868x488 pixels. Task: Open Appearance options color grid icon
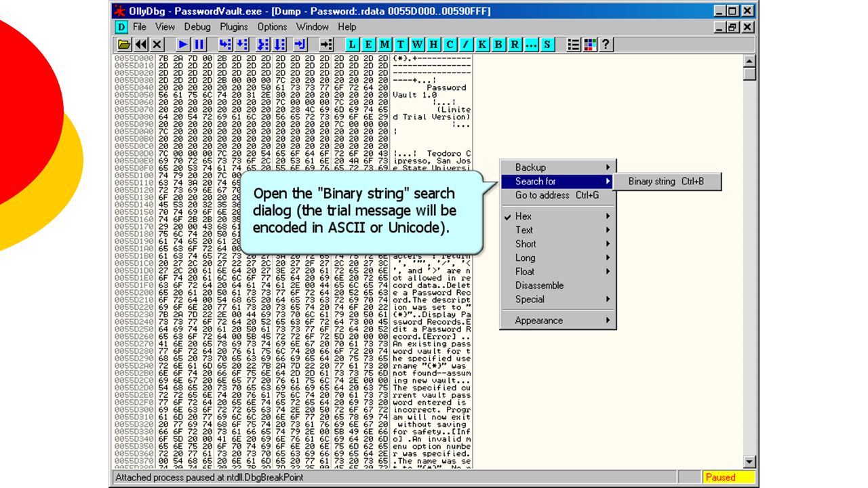(x=590, y=45)
